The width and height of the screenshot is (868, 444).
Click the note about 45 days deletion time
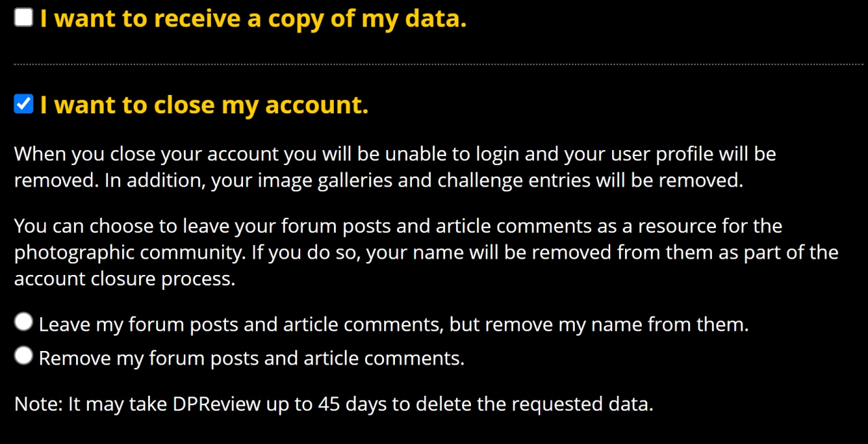point(333,405)
